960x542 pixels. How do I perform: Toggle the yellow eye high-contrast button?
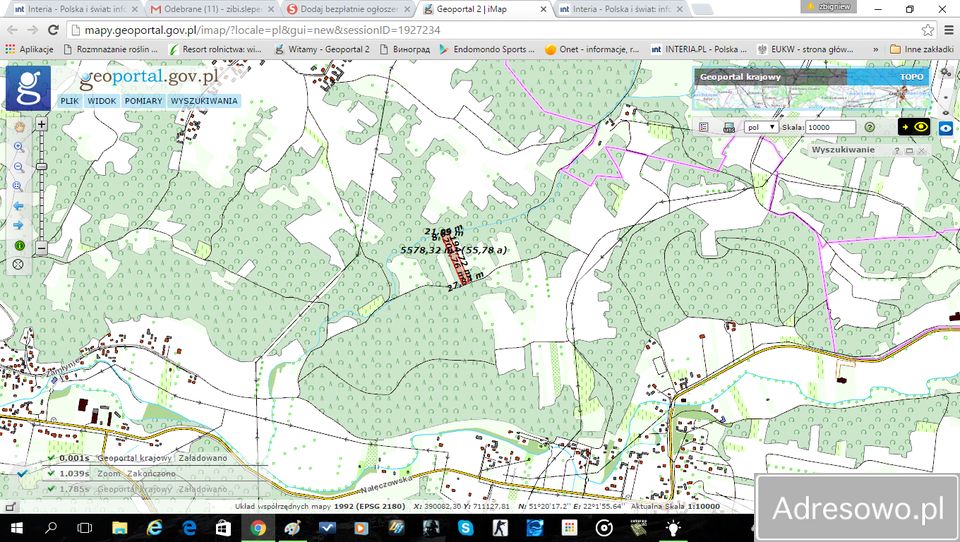point(914,127)
